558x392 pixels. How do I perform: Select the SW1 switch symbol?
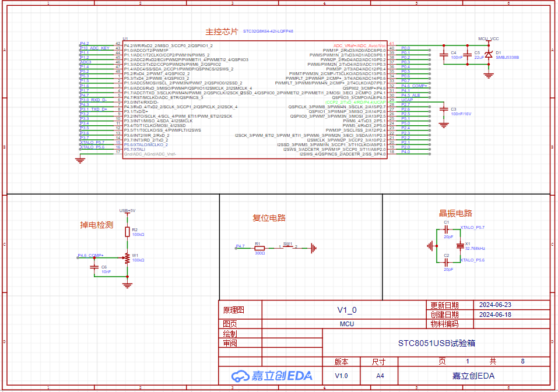pyautogui.click(x=288, y=247)
